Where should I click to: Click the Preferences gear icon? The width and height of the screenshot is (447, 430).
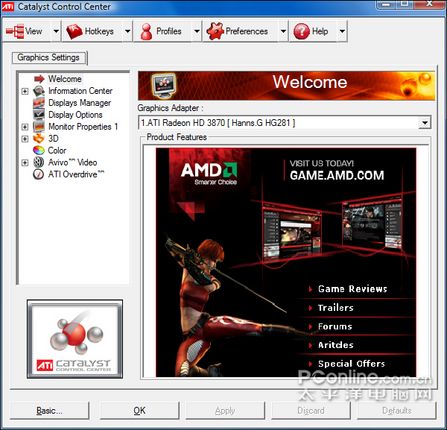(215, 31)
